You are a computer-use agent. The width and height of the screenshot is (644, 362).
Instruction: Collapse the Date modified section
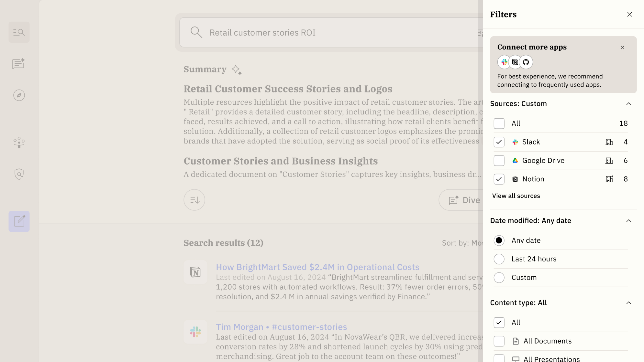(628, 221)
